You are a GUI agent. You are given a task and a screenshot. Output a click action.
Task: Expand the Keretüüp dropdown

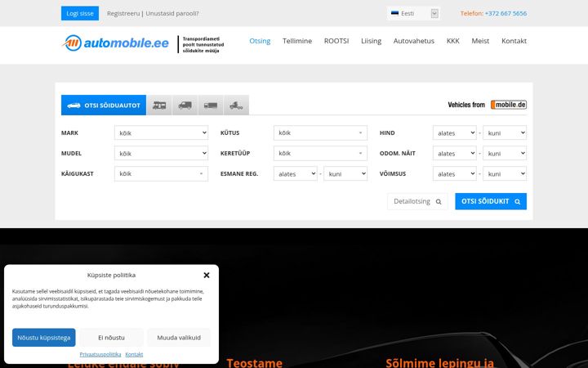pos(320,153)
